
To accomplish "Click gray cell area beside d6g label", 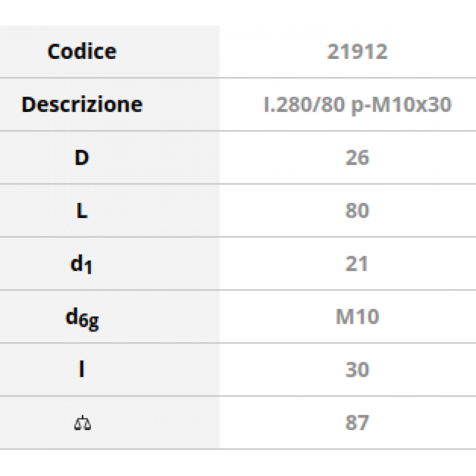I will pos(161,317).
